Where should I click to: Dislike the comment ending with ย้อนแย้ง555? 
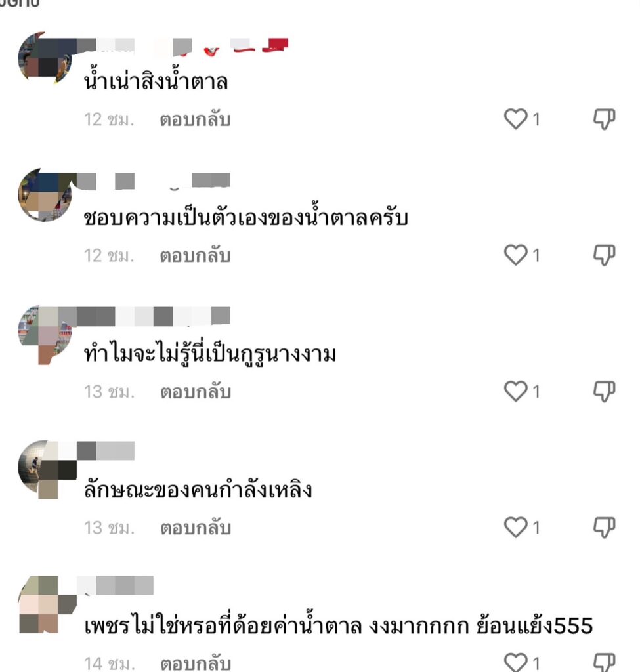click(x=604, y=662)
